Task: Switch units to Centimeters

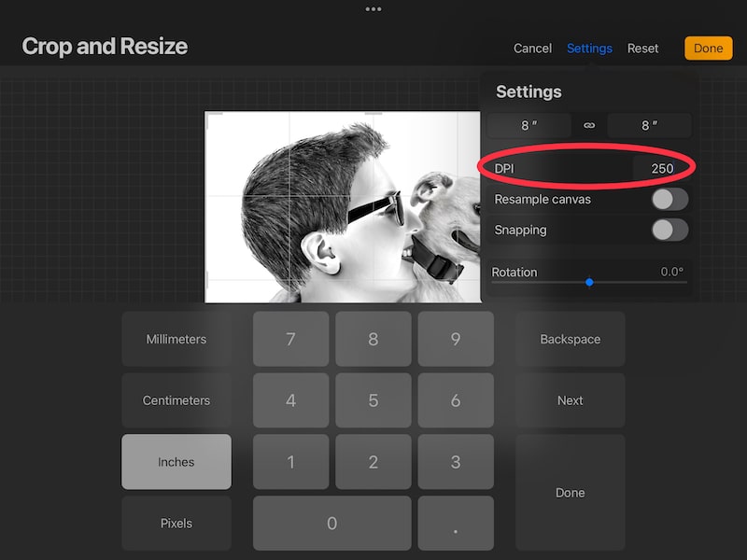Action: (x=176, y=400)
